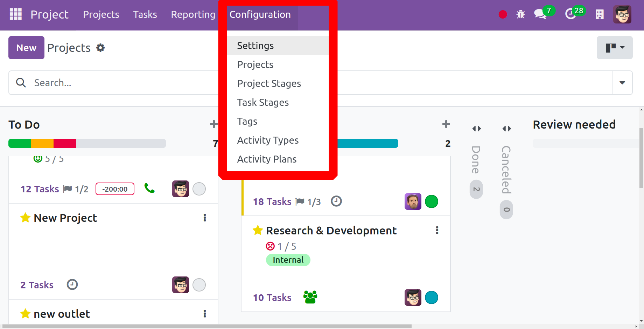Click the bug debug icon
This screenshot has width=644, height=329.
click(520, 14)
